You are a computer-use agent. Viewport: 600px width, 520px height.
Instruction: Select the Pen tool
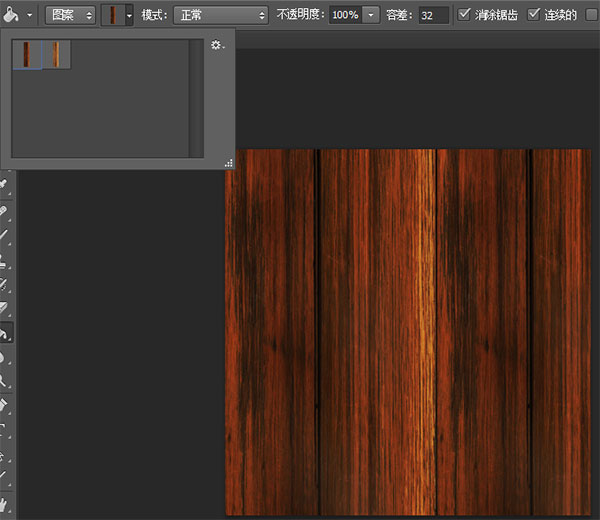(x=4, y=405)
